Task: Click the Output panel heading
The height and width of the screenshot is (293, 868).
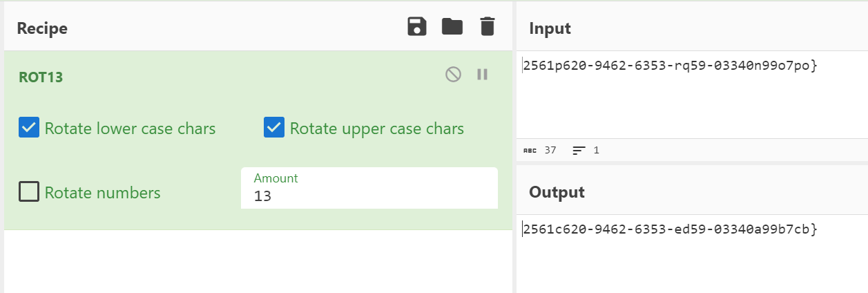Action: tap(557, 192)
